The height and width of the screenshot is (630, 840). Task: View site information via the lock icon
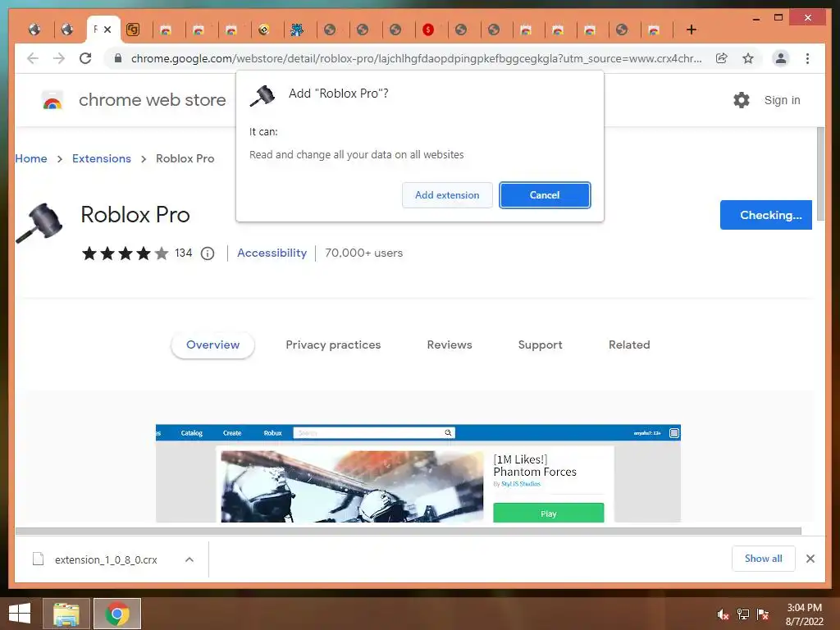(118, 58)
